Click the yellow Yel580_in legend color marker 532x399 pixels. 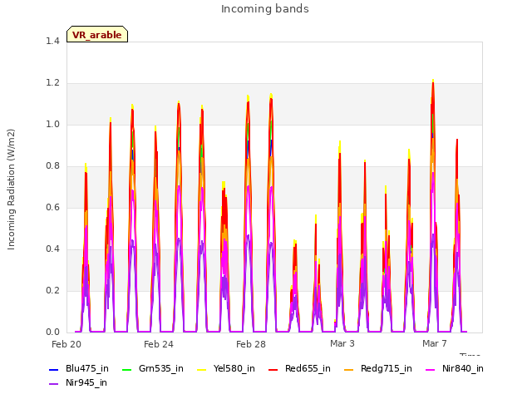point(201,369)
